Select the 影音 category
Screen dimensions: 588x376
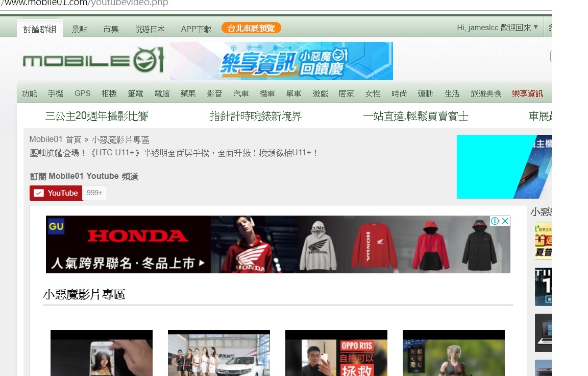pyautogui.click(x=214, y=93)
